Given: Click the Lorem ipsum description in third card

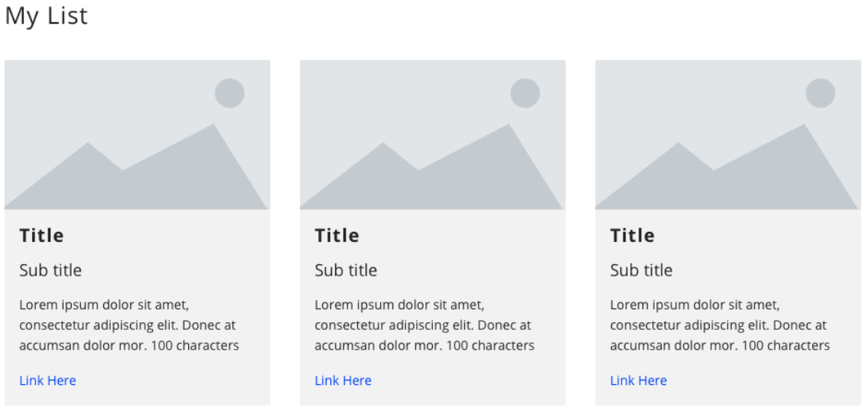Looking at the screenshot, I should [719, 325].
